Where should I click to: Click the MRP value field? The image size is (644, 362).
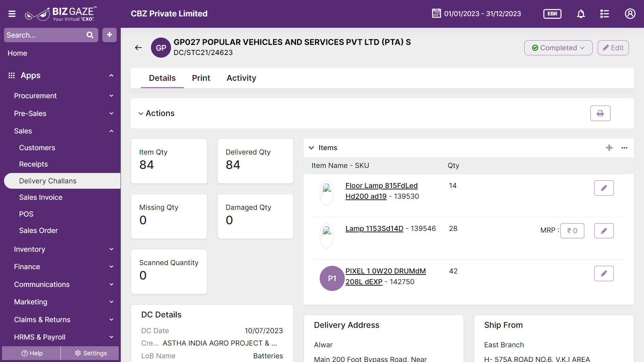point(572,231)
